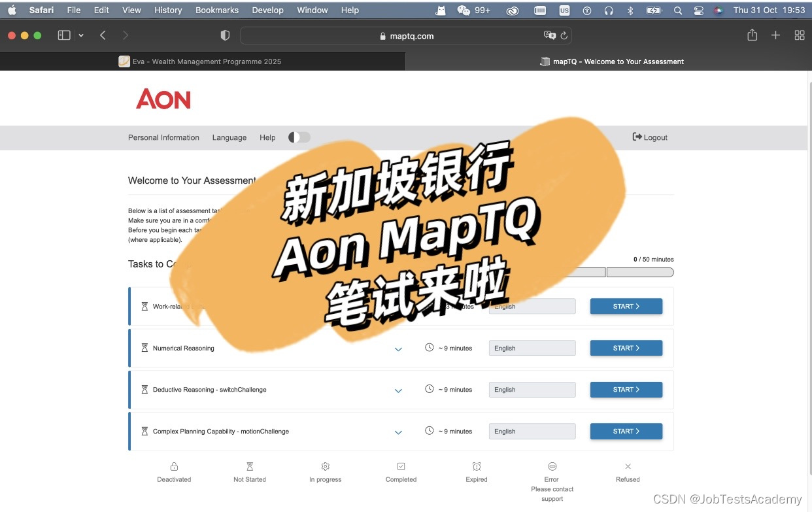The height and width of the screenshot is (512, 812).
Task: Open language field for Numerical Reasoning
Action: pyautogui.click(x=532, y=348)
